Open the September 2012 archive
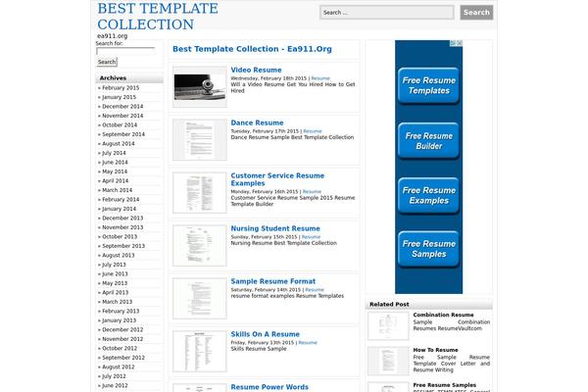This screenshot has height=392, width=588. click(x=123, y=358)
